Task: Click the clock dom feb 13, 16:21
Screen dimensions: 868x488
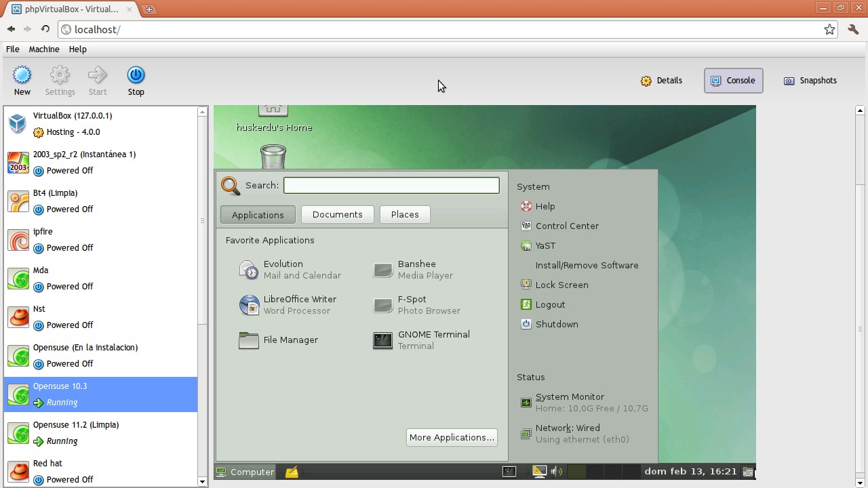Action: (690, 472)
